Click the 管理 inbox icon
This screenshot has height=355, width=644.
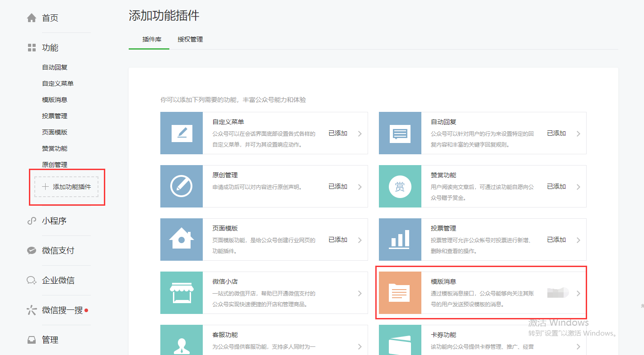[32, 340]
